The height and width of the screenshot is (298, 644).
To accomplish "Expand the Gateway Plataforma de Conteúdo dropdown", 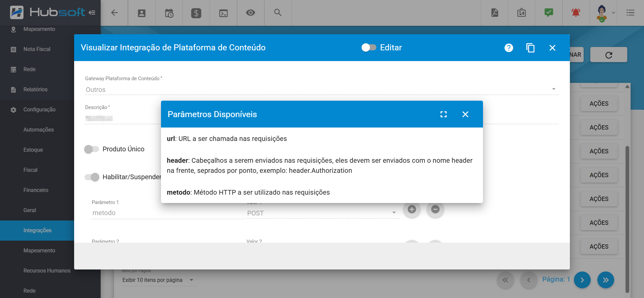I will click(553, 89).
